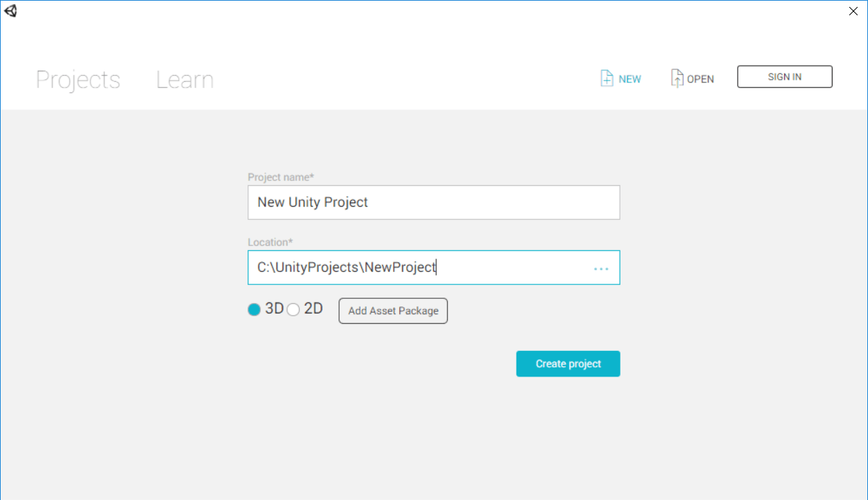868x500 pixels.
Task: Select the text New Unity Project
Action: click(313, 202)
